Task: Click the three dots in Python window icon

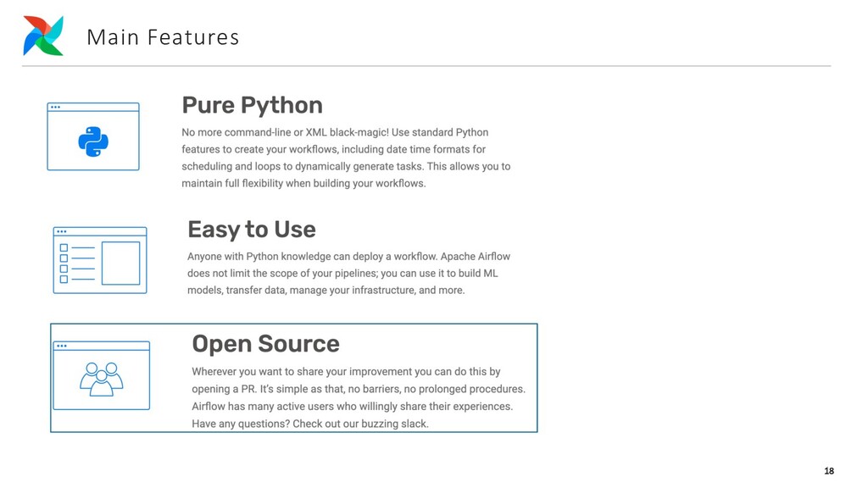Action: pos(55,107)
